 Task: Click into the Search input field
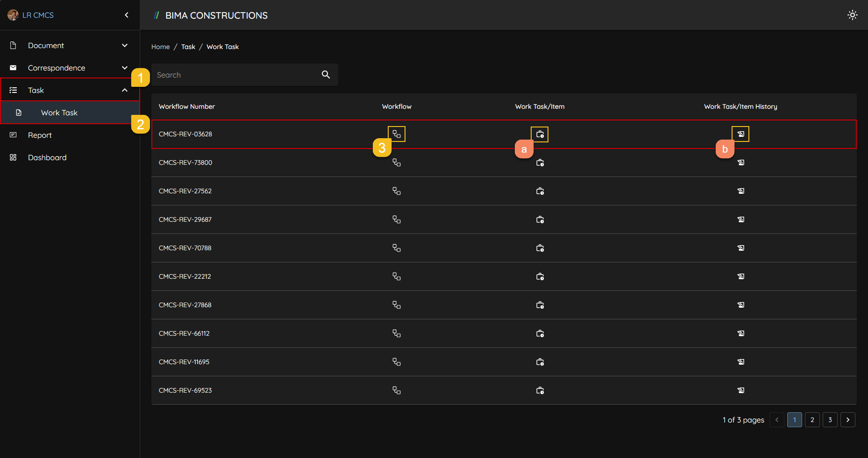[234, 75]
